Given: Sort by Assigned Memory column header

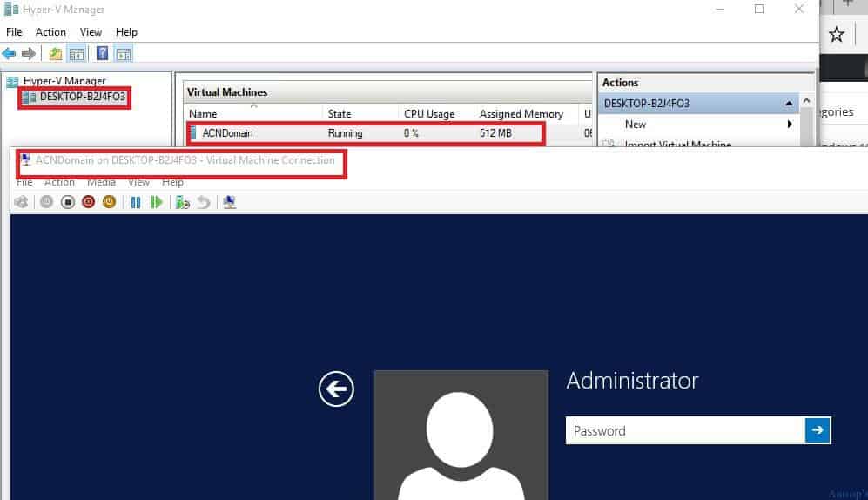Looking at the screenshot, I should pos(521,113).
